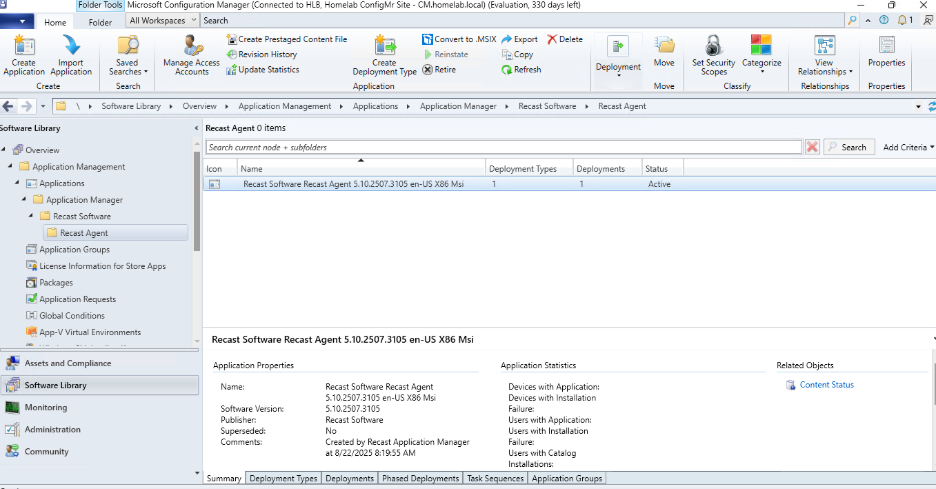
Task: Open the Import Application tool
Action: 71,56
